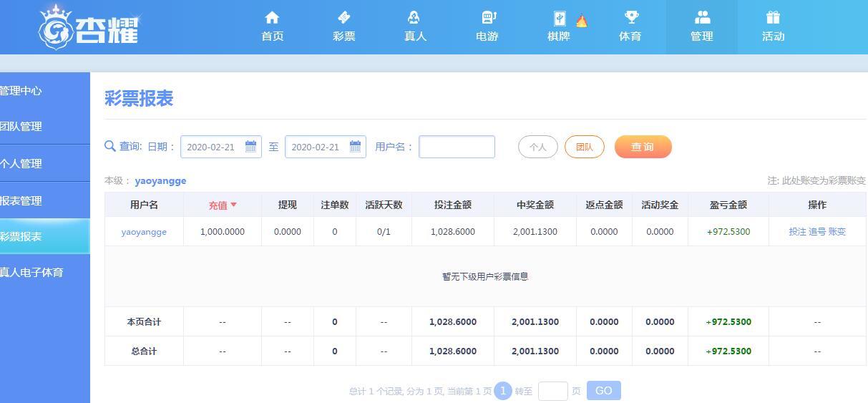
Task: Sort table by 充值 column arrow
Action: pos(233,205)
